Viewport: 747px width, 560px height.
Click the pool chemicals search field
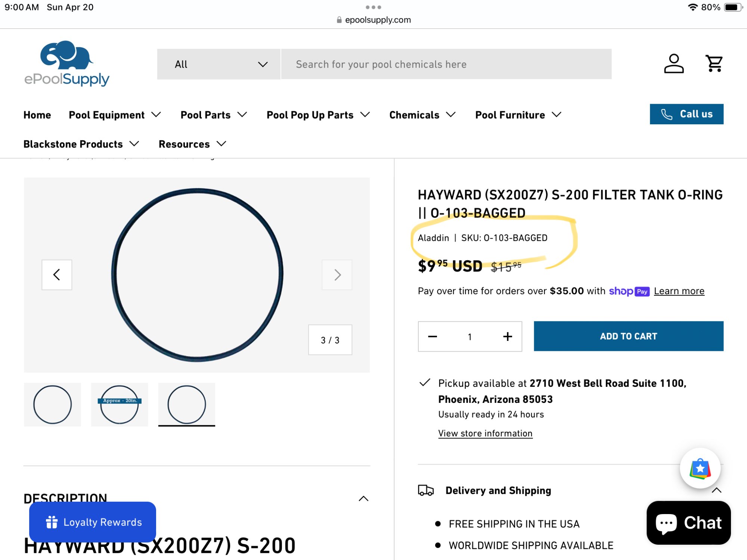446,64
